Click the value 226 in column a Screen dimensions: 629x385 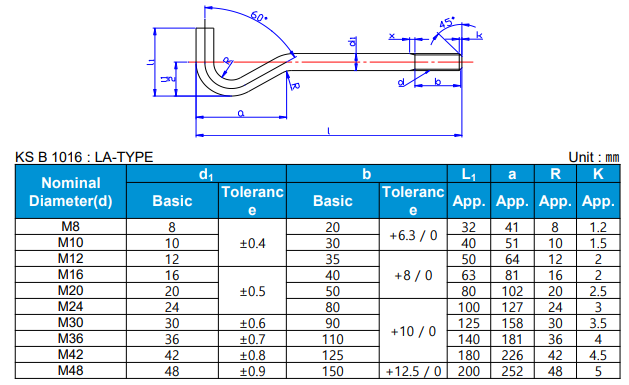tap(512, 356)
